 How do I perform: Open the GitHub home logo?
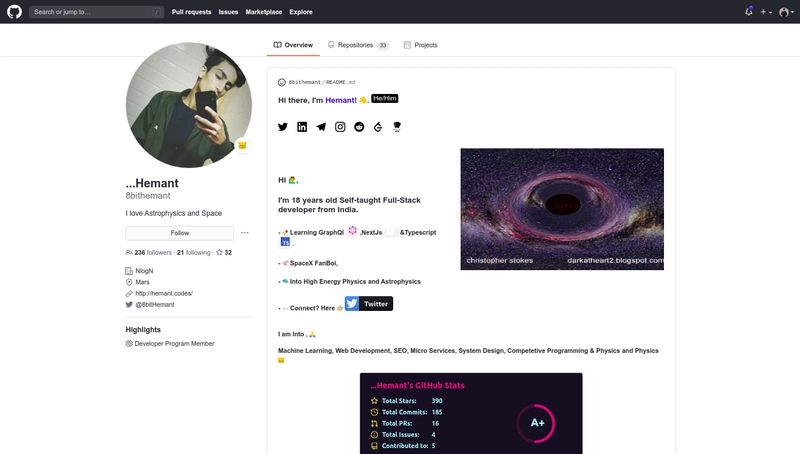click(x=14, y=11)
